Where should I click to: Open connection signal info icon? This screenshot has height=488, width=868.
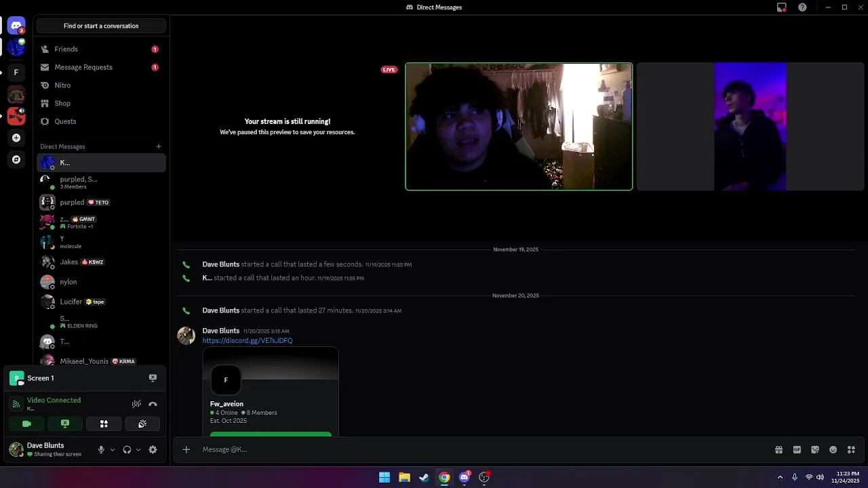pos(16,404)
